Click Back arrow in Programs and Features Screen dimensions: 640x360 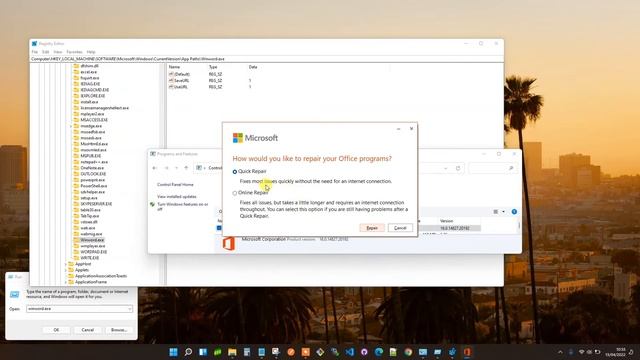(x=155, y=168)
